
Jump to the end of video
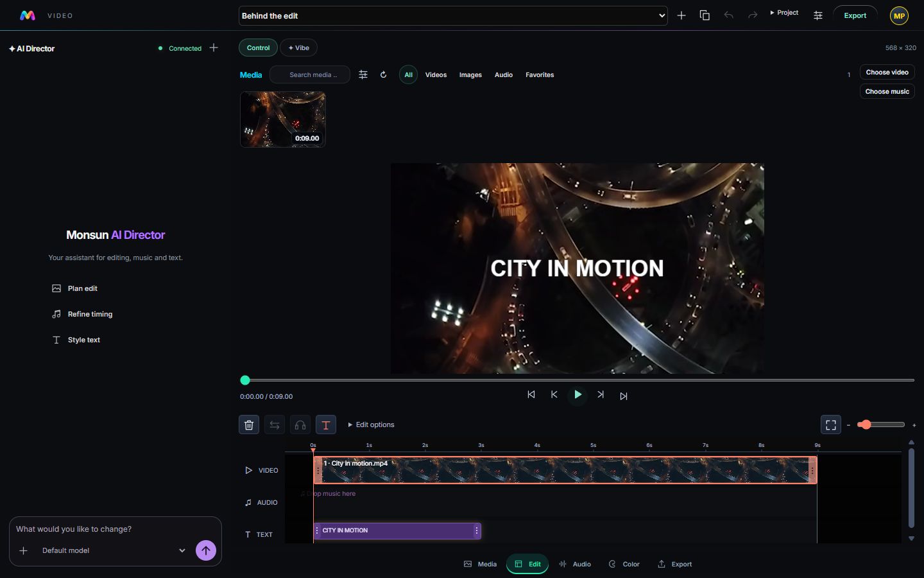click(x=624, y=396)
